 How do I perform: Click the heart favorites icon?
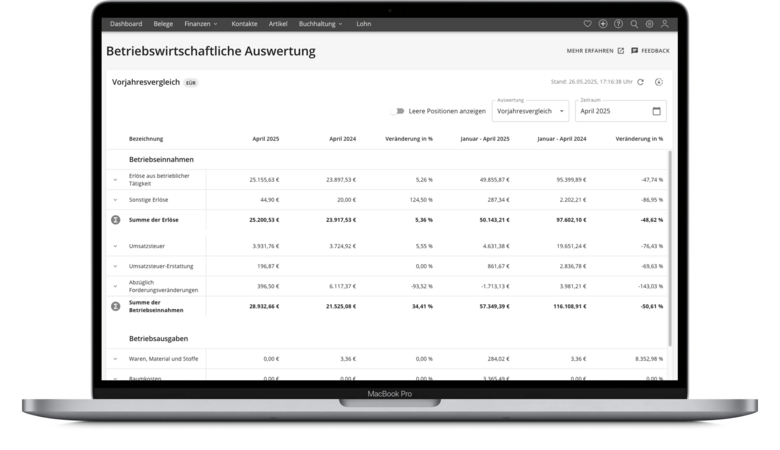[587, 23]
